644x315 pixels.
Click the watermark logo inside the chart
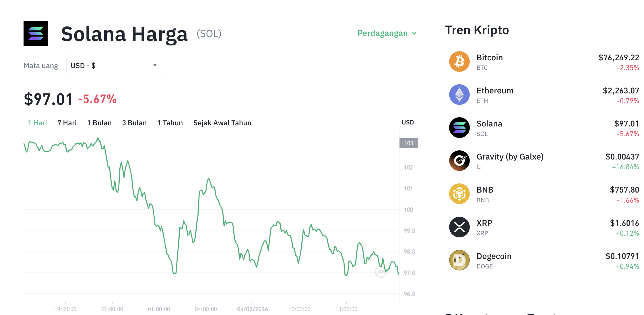coord(381,271)
